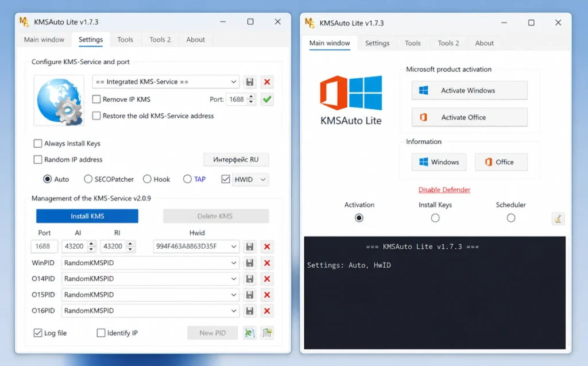Screen dimensions: 588x366
Task: Click the Disable Defender link
Action: point(444,190)
